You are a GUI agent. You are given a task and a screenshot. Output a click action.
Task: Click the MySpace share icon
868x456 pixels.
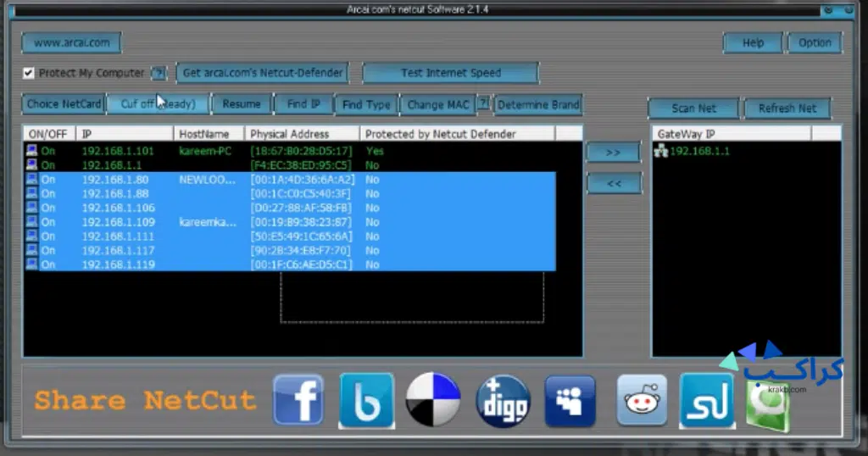(570, 401)
